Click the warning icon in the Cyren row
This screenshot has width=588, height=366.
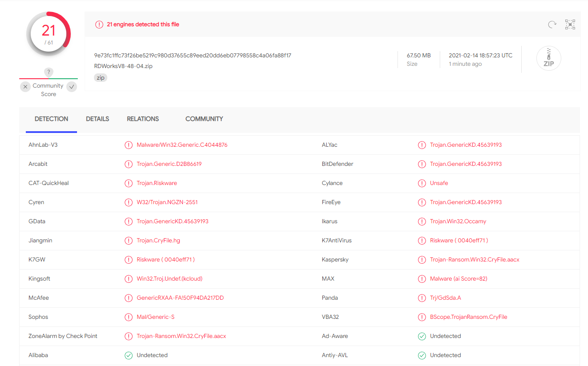[x=129, y=202]
